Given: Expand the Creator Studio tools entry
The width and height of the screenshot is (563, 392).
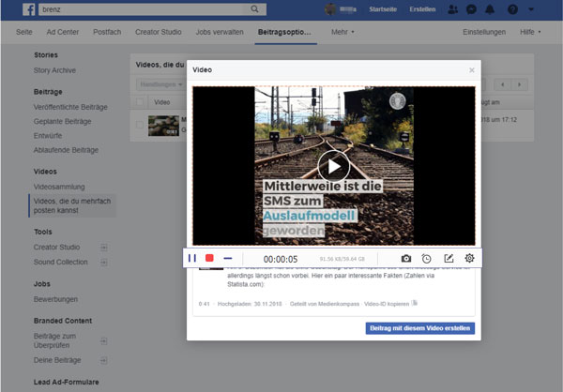Looking at the screenshot, I should coord(104,248).
